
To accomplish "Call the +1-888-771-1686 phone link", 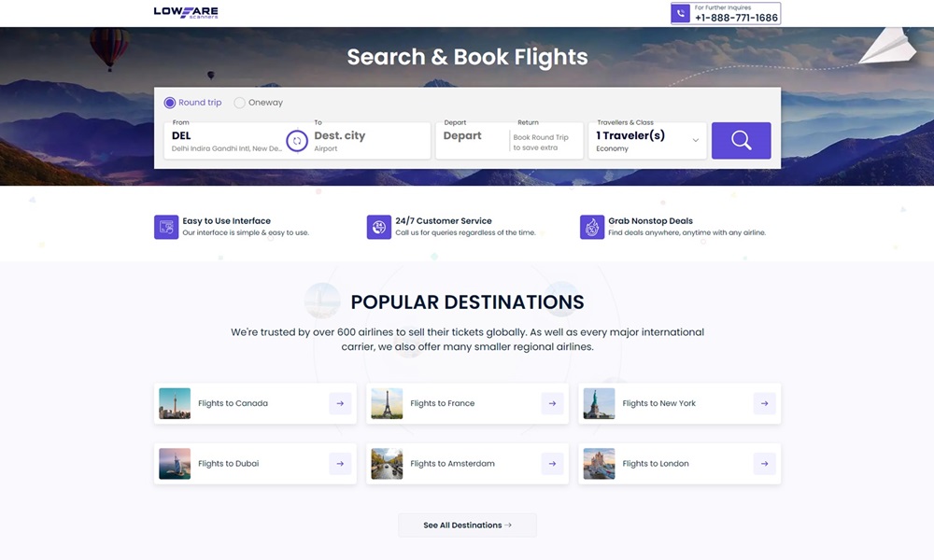I will coord(736,18).
